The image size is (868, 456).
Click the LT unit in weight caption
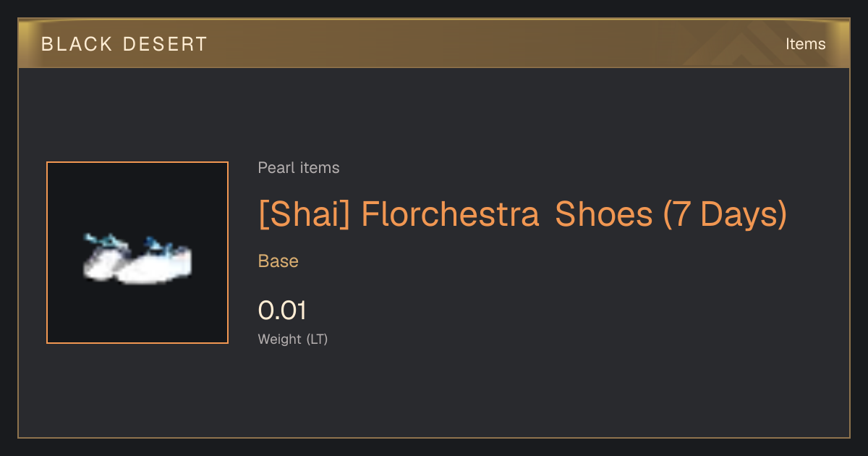coord(317,339)
